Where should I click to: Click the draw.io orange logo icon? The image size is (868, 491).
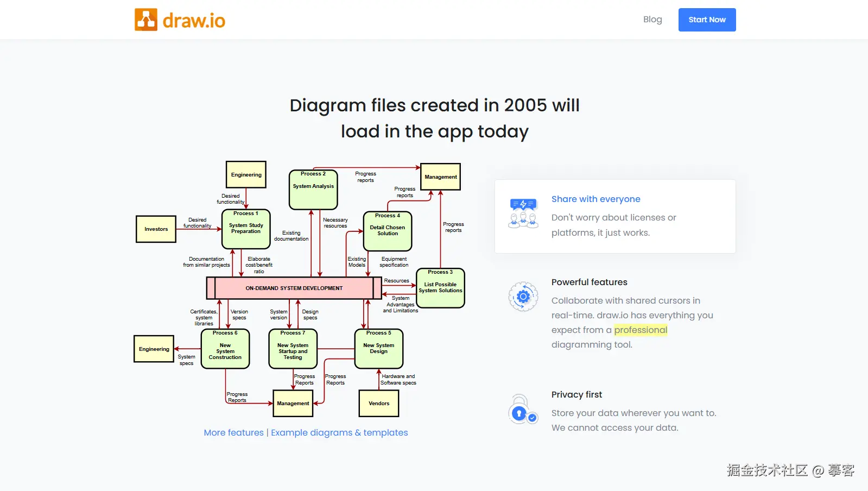click(146, 20)
